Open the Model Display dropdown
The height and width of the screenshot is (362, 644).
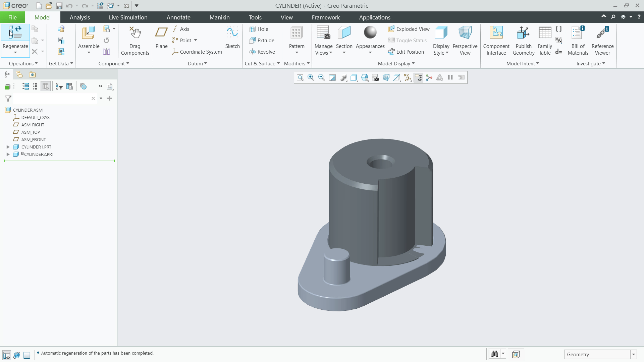coord(396,63)
